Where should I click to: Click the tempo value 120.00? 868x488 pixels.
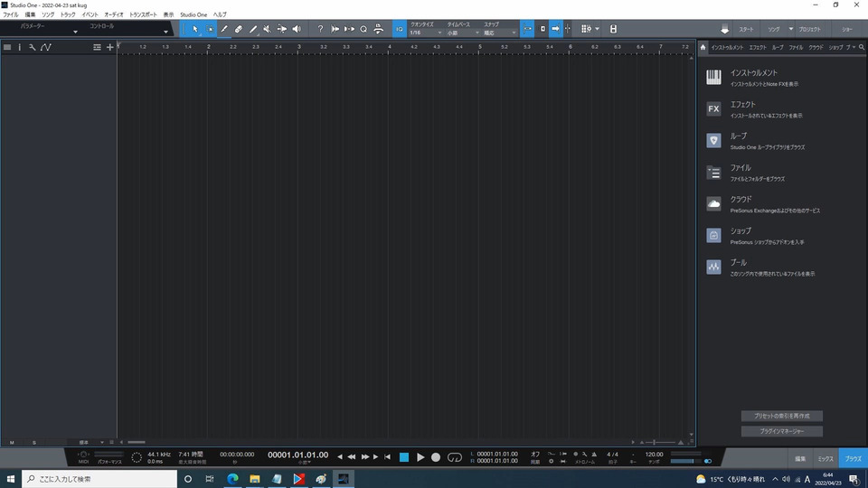(x=654, y=455)
